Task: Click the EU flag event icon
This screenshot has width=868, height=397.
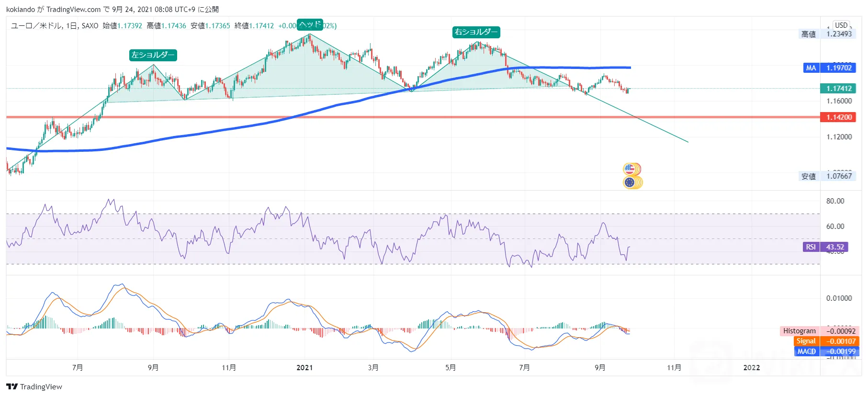Action: 630,182
